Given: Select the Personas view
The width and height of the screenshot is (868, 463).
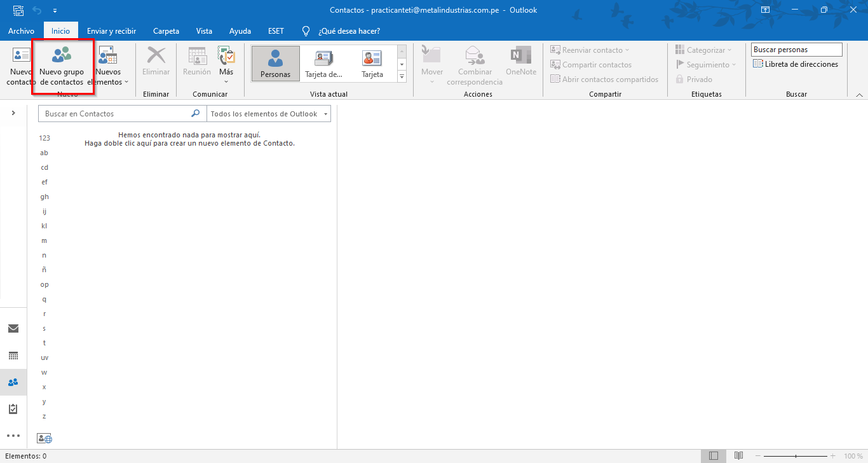Looking at the screenshot, I should pos(276,64).
